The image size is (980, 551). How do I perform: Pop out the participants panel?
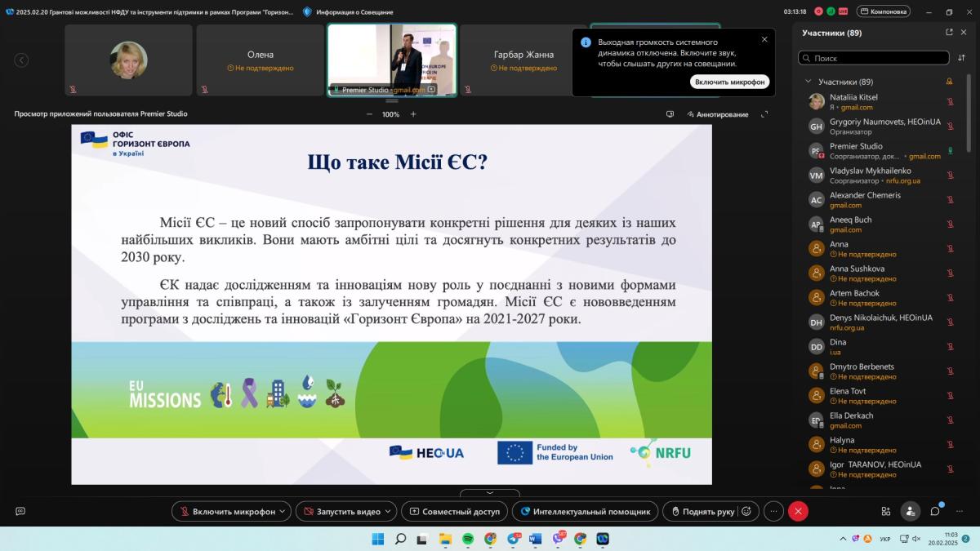(949, 33)
